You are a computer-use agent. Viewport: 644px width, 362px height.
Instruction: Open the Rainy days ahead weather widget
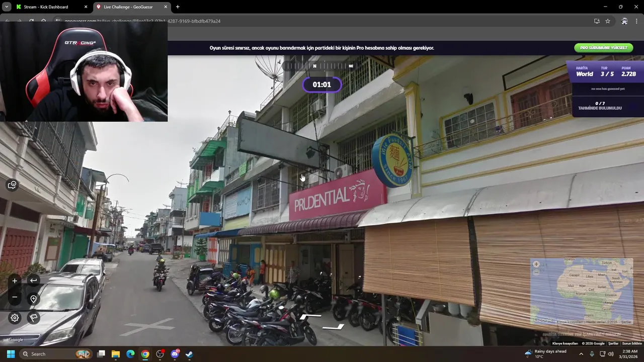click(545, 354)
